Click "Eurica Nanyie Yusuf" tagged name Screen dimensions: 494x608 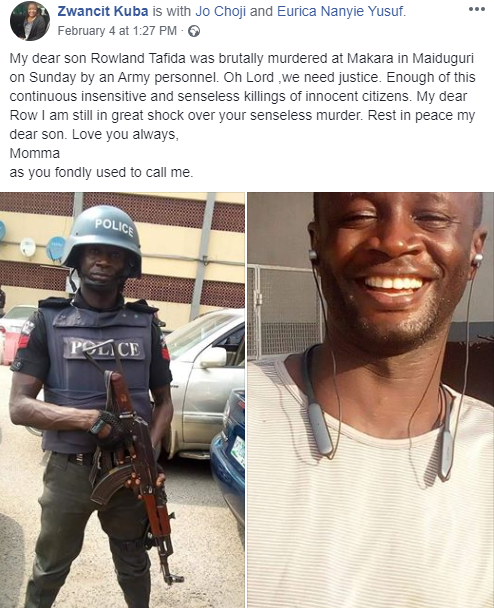[340, 11]
